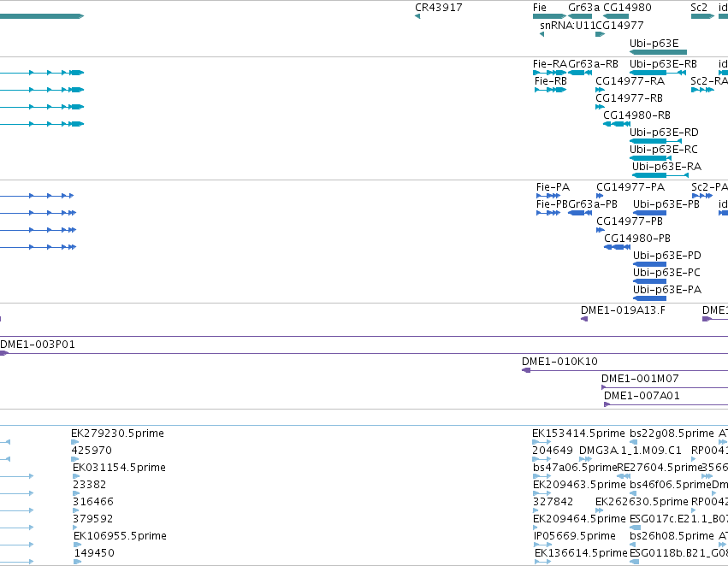Viewport: 728px width, 566px height.
Task: Click the RE27604.5prime EST label
Action: pos(660,469)
